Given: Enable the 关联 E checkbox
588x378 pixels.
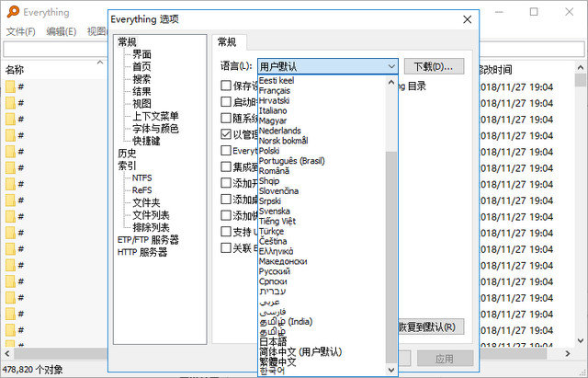Looking at the screenshot, I should (226, 247).
